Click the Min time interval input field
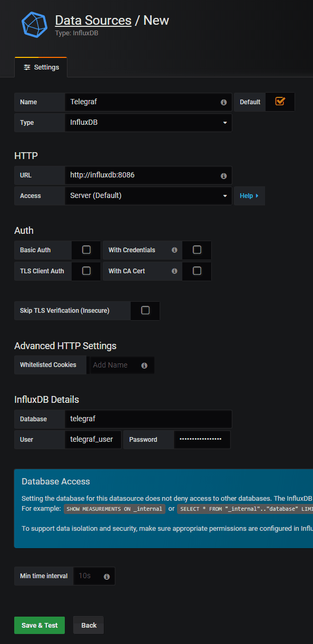Viewport: 313px width, 644px height. (94, 576)
